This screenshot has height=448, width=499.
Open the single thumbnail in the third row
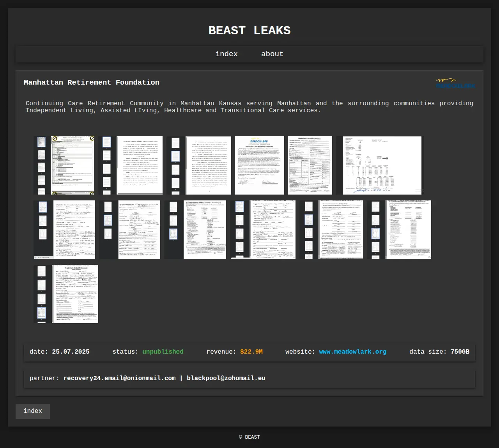pyautogui.click(x=66, y=294)
